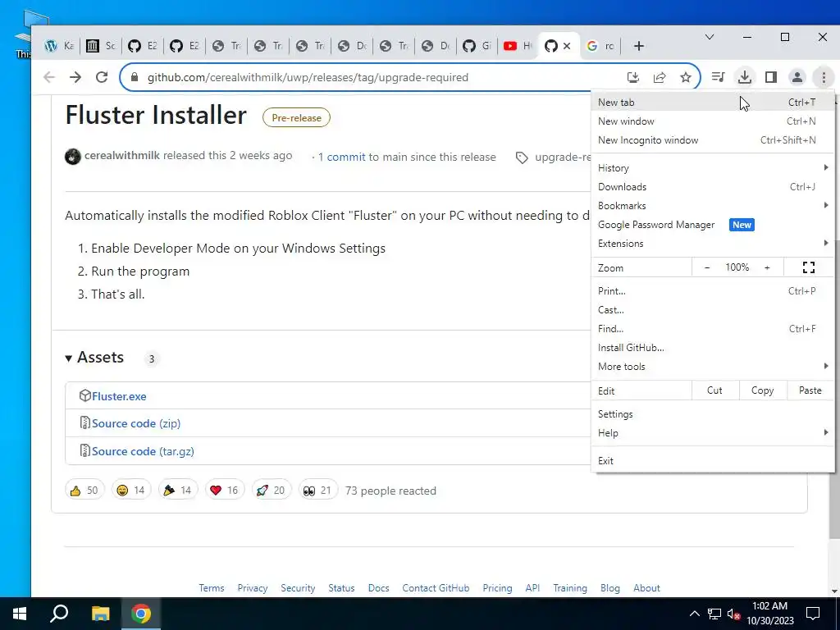Open File Explorer from taskbar
840x630 pixels.
point(100,614)
